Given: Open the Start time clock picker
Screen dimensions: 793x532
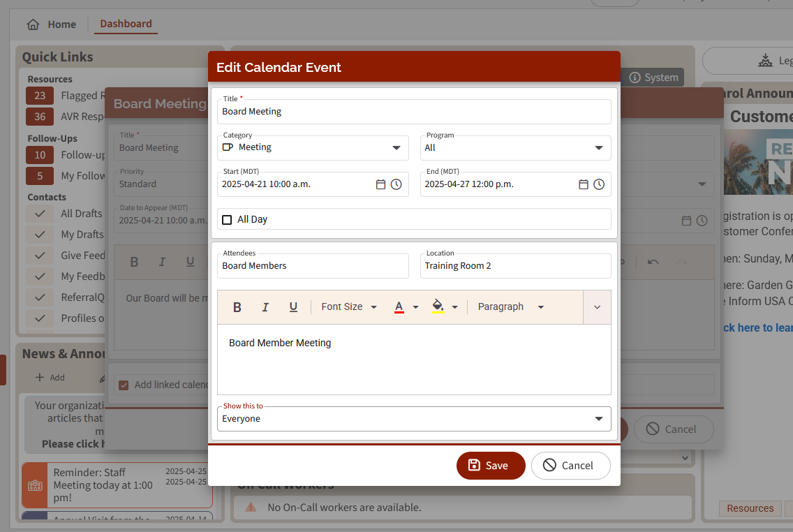Looking at the screenshot, I should pos(396,184).
